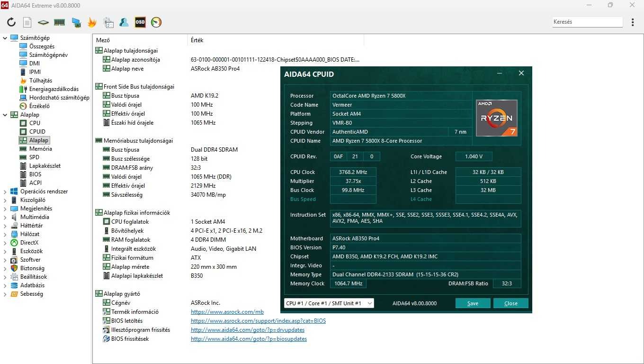Open the OSD panel icon
The width and height of the screenshot is (644, 364).
point(140,22)
